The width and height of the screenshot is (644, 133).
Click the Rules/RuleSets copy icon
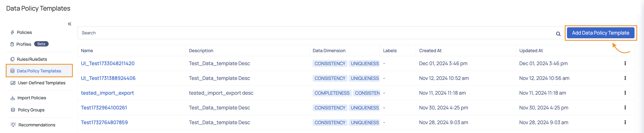pos(12,59)
